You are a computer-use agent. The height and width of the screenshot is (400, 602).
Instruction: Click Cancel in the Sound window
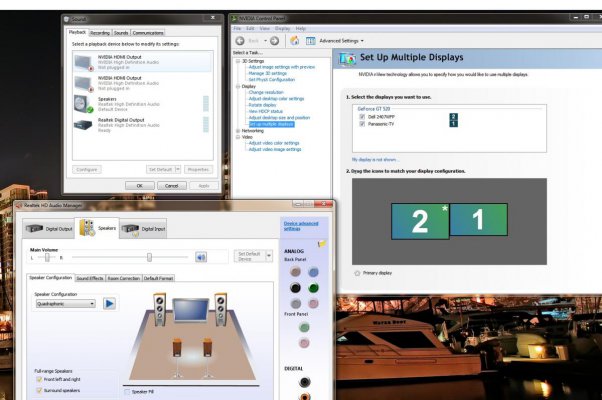[172, 186]
